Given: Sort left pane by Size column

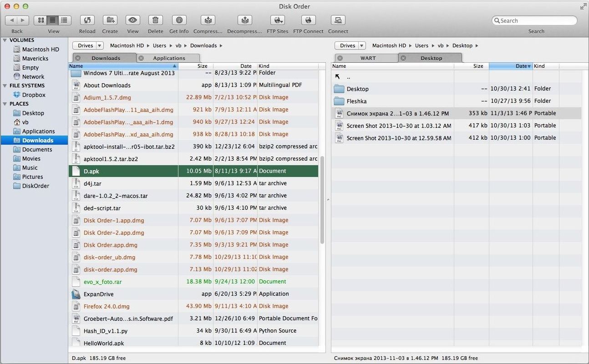Looking at the screenshot, I should (x=196, y=66).
